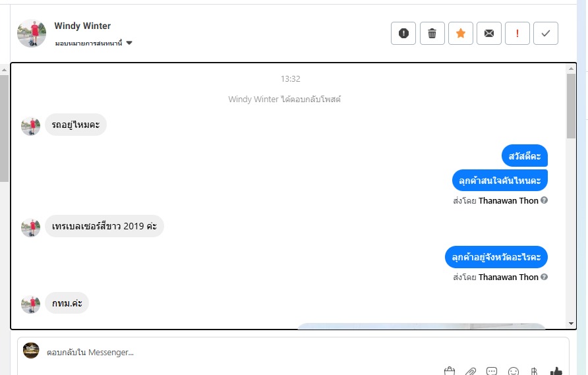Click the Baht payment request icon
The width and height of the screenshot is (588, 375).
534,371
